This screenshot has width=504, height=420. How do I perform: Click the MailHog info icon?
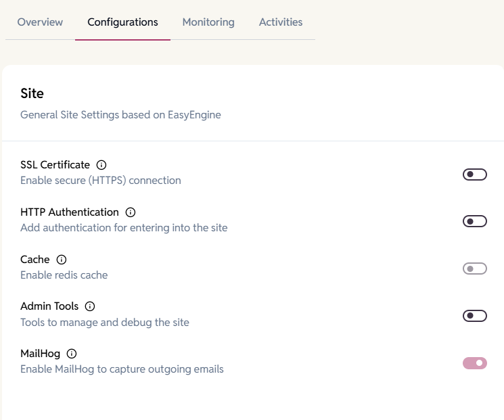pos(72,354)
